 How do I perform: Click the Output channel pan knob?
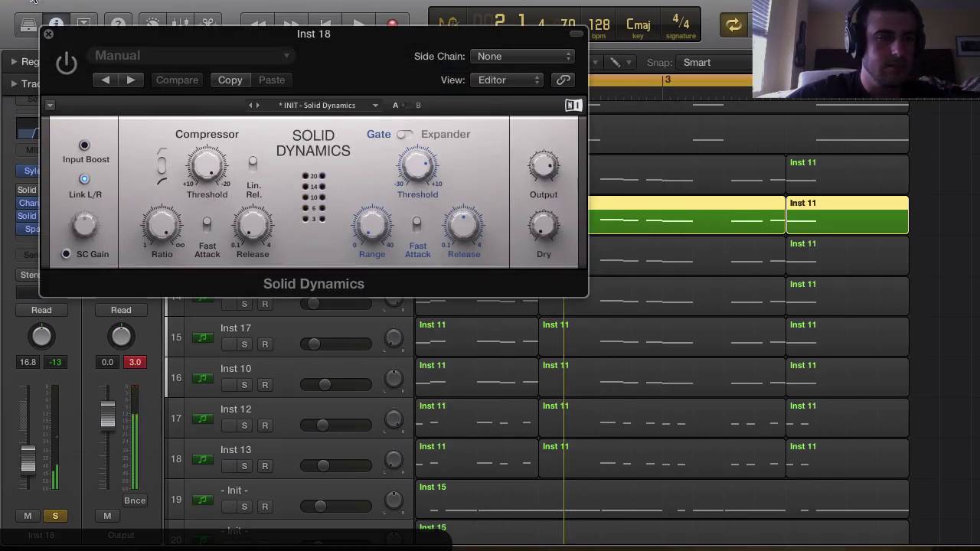tap(121, 336)
